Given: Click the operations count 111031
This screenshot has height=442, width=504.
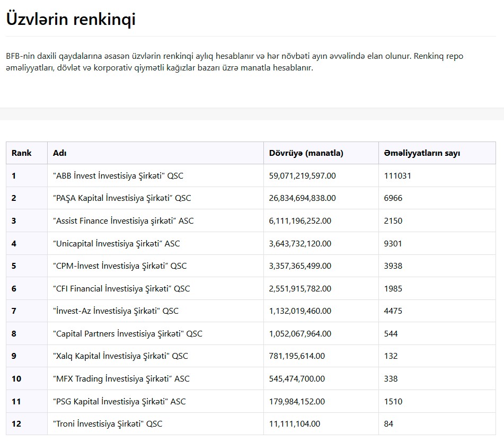Looking at the screenshot, I should pos(397,176).
